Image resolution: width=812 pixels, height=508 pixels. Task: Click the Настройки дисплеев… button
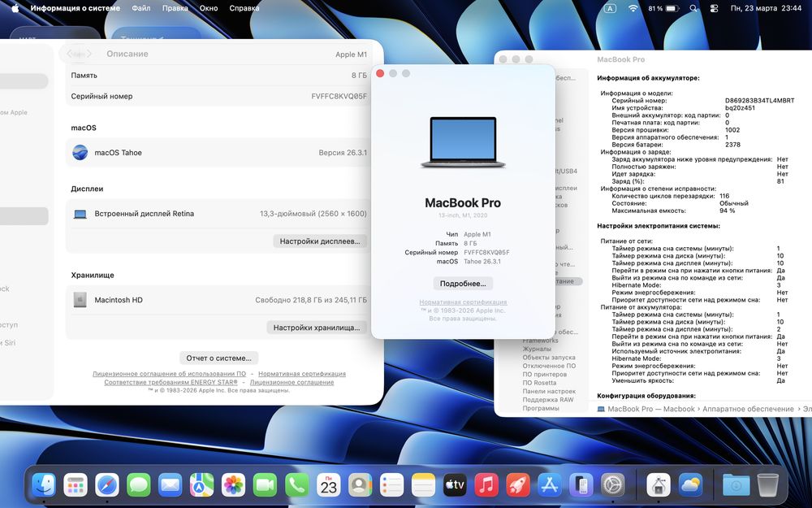coord(319,241)
